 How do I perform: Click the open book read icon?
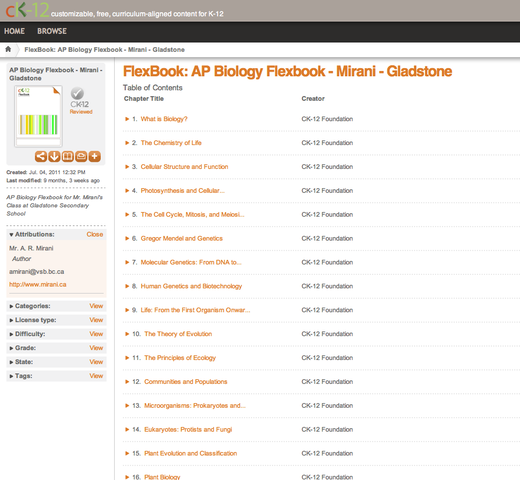[x=68, y=156]
